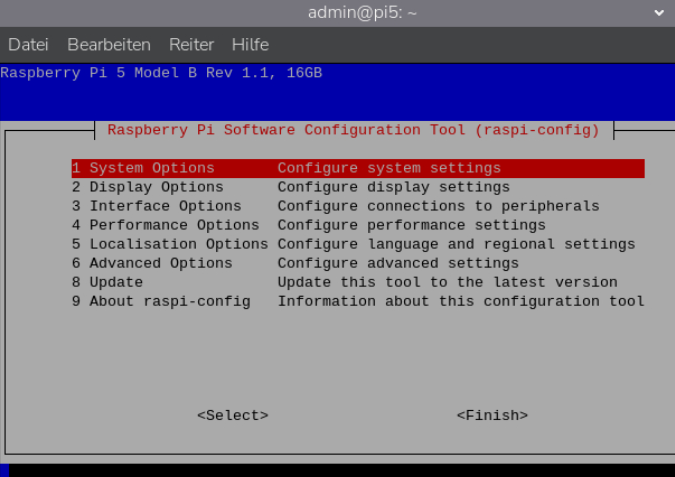Click the 'Configure connections to peripherals' description
The width and height of the screenshot is (675, 477).
[438, 206]
